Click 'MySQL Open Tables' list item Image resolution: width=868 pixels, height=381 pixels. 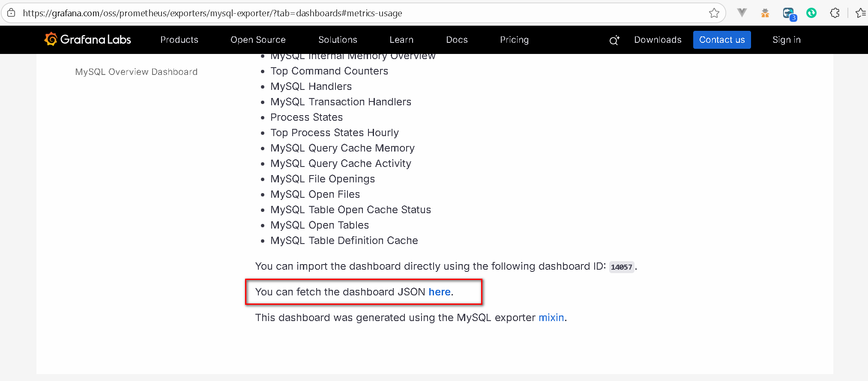point(320,225)
